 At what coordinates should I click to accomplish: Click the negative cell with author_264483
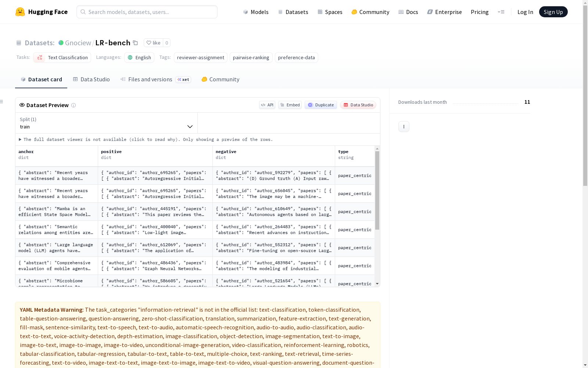coord(274,230)
